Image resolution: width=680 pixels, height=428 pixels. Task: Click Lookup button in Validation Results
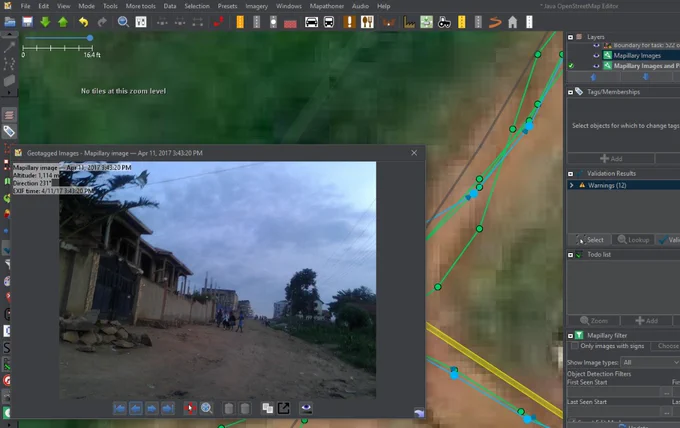pyautogui.click(x=634, y=240)
